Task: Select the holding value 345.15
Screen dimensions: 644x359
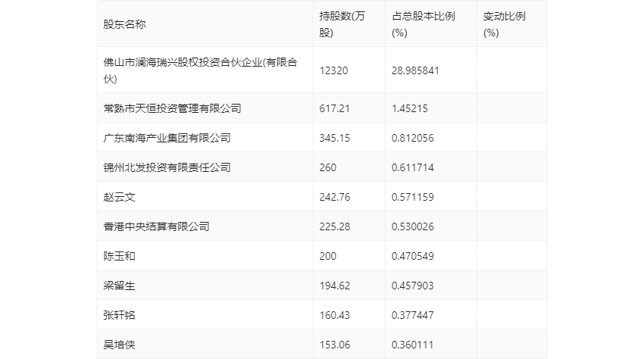Action: (334, 138)
